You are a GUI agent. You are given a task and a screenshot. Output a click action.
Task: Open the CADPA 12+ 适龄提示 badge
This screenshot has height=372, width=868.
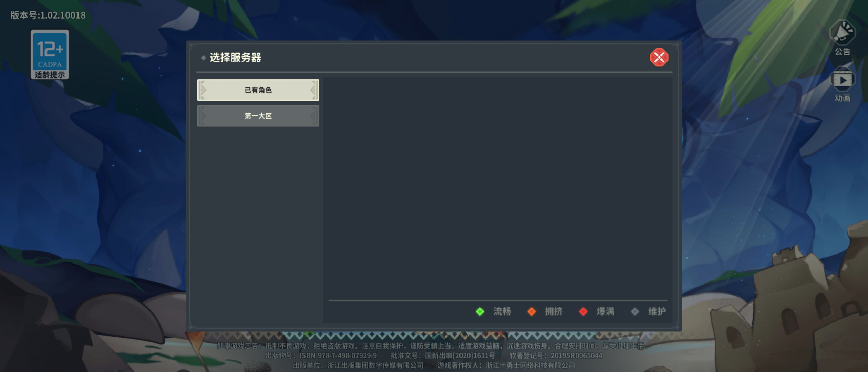pyautogui.click(x=50, y=54)
